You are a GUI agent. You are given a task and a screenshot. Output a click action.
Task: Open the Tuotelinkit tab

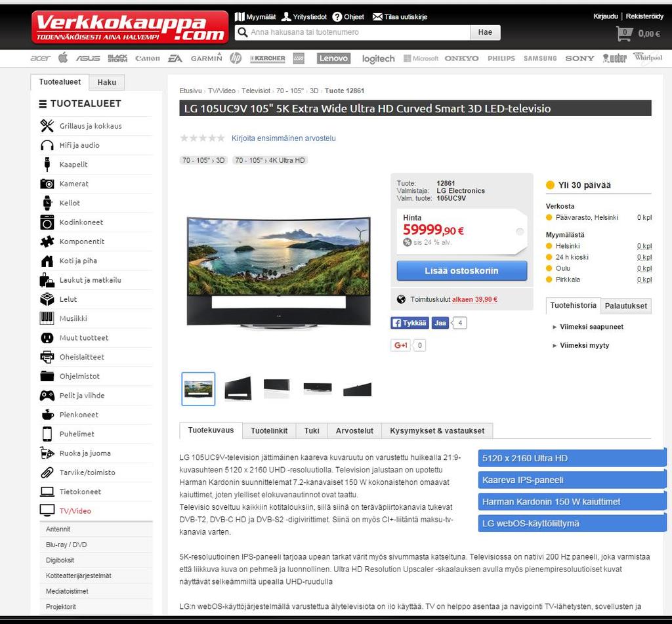click(269, 430)
